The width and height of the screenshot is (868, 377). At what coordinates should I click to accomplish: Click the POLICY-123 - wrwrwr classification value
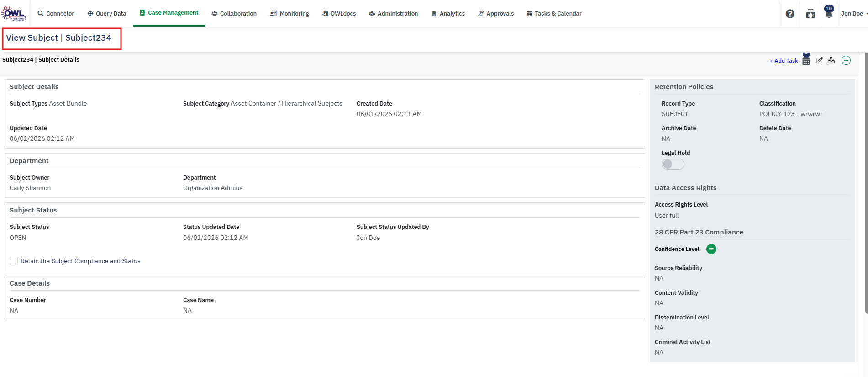tap(791, 114)
